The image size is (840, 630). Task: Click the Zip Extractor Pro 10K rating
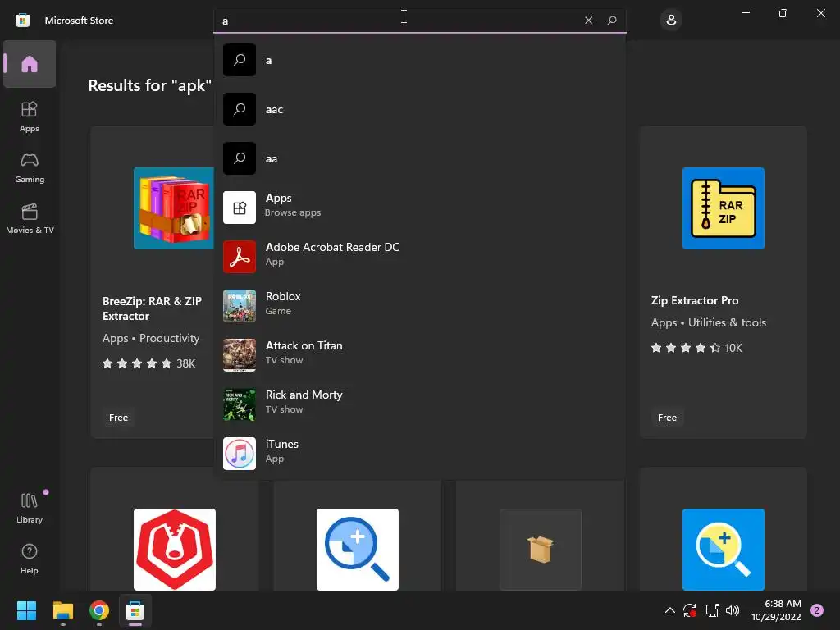click(x=696, y=348)
